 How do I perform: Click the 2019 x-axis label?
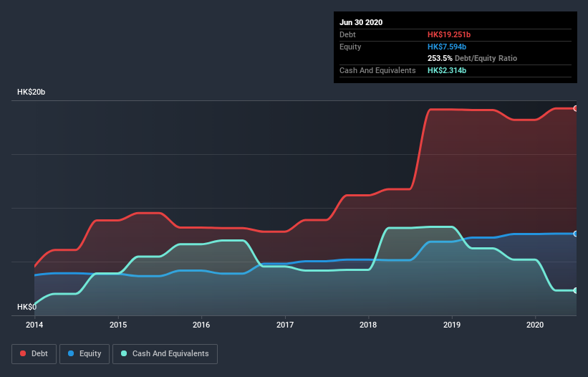[x=452, y=325]
